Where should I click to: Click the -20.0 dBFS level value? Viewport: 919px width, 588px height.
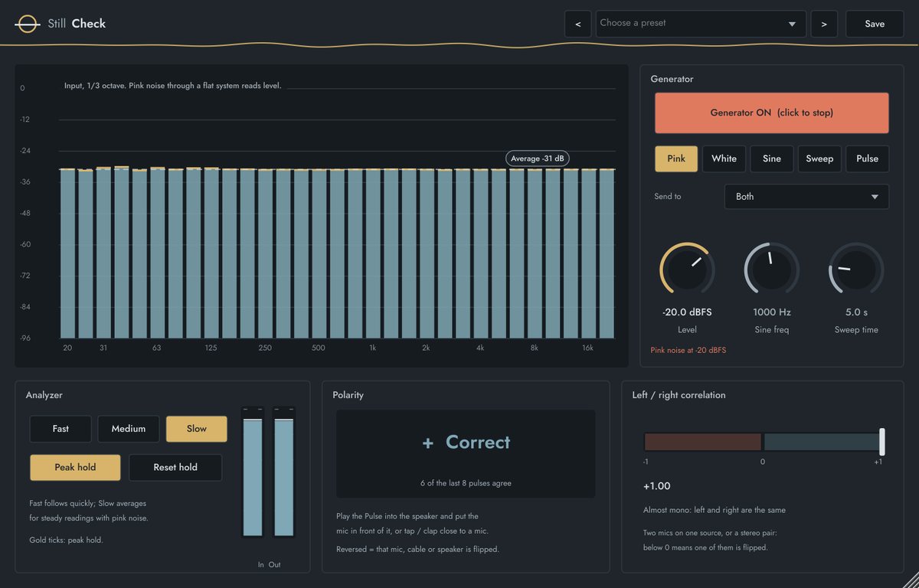[x=687, y=312]
